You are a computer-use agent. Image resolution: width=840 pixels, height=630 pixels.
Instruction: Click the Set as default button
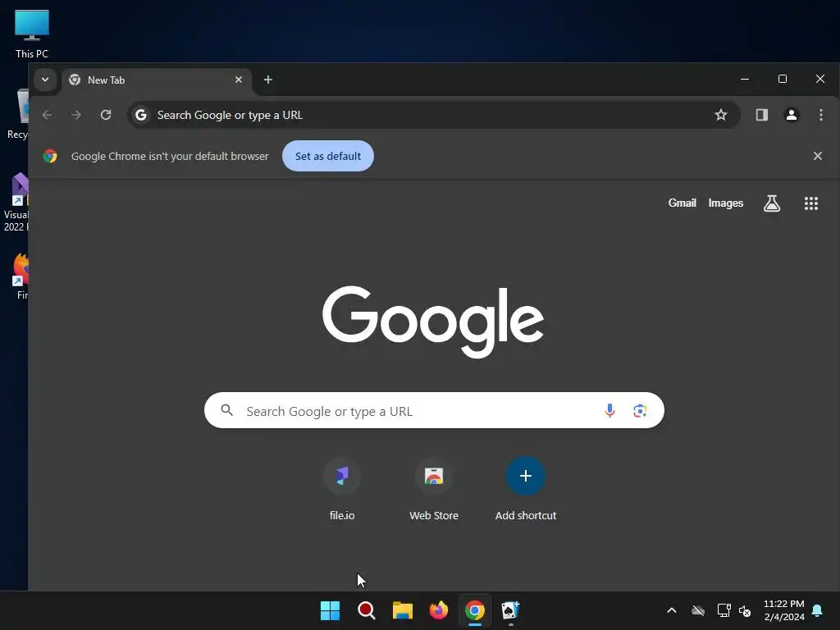coord(328,156)
